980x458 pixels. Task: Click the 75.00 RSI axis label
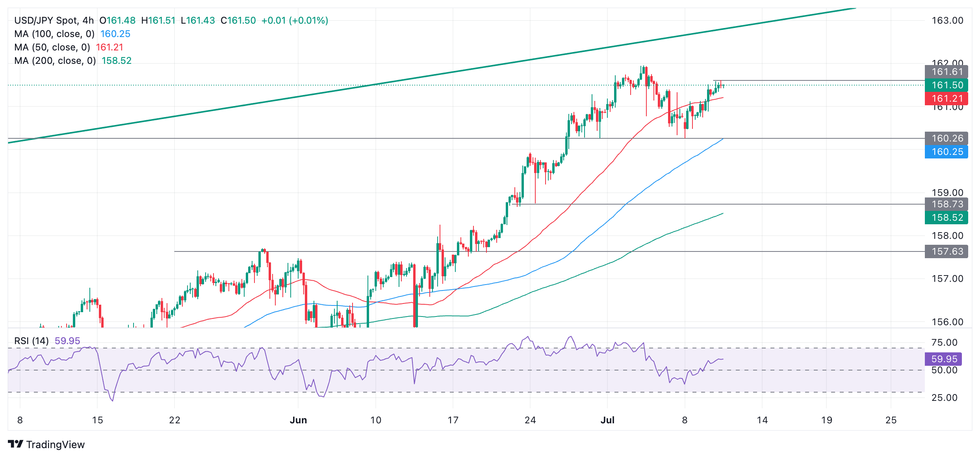point(944,343)
